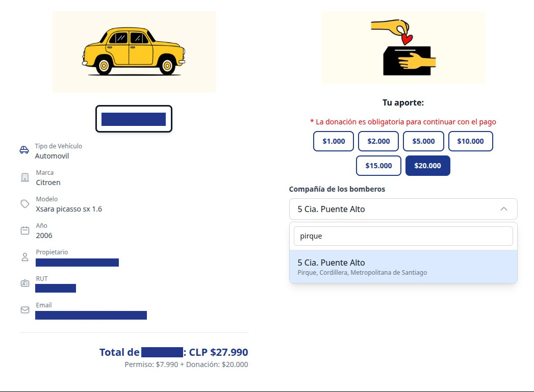Image resolution: width=534 pixels, height=392 pixels.
Task: Choose the $5.000 donation option
Action: 423,141
